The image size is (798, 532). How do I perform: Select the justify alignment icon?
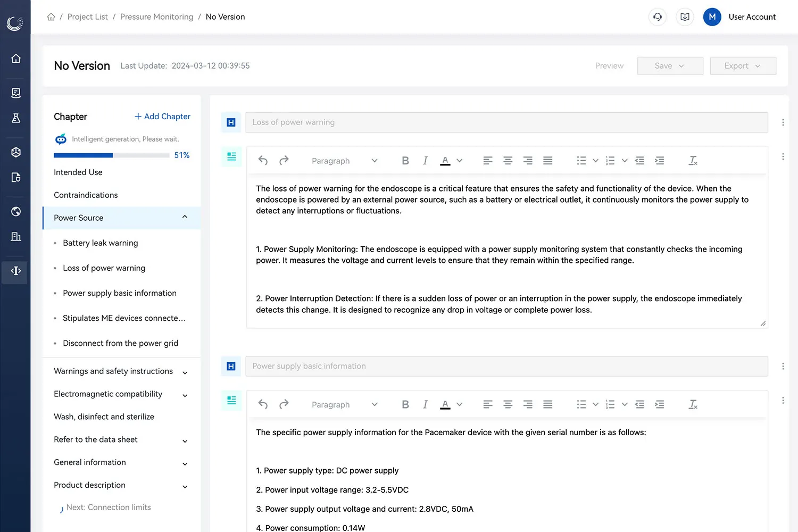(x=547, y=160)
